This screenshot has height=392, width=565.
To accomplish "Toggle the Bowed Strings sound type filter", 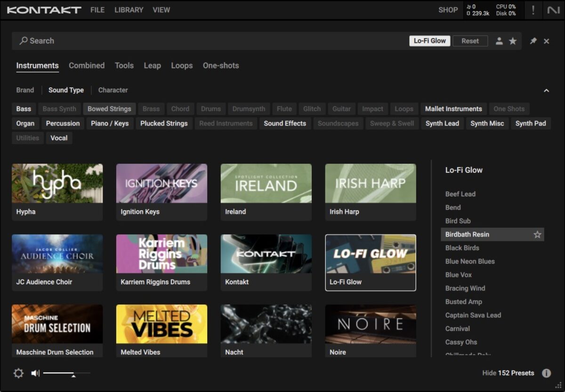I will [109, 109].
